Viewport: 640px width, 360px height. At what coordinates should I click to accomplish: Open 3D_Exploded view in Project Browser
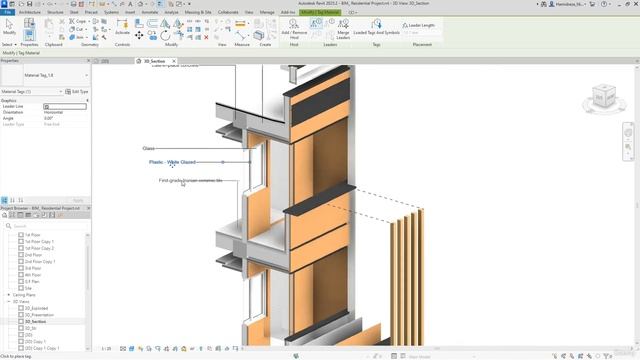click(36, 308)
